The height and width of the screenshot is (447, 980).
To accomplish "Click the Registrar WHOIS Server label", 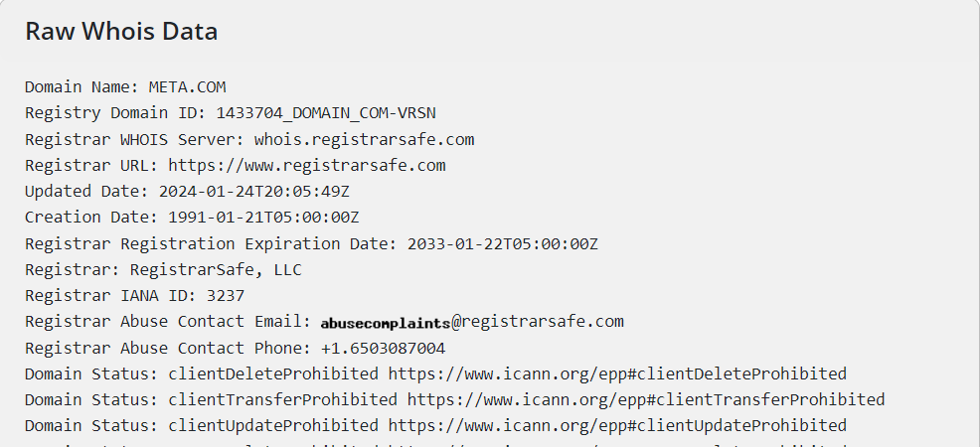I will 134,139.
